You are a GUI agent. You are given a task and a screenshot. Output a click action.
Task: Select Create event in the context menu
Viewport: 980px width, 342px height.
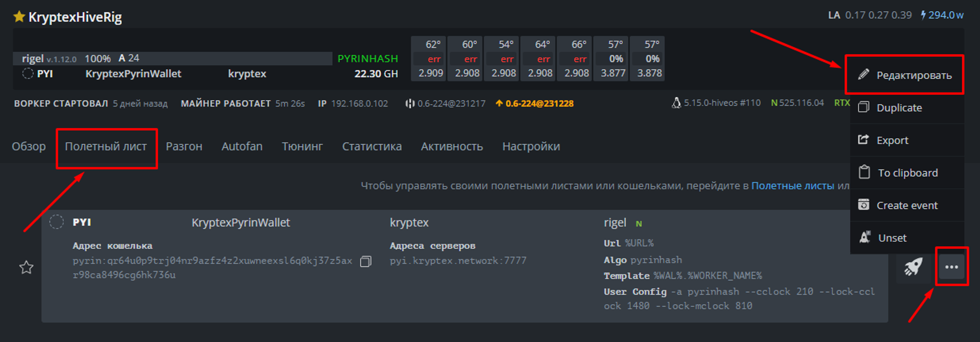(907, 205)
